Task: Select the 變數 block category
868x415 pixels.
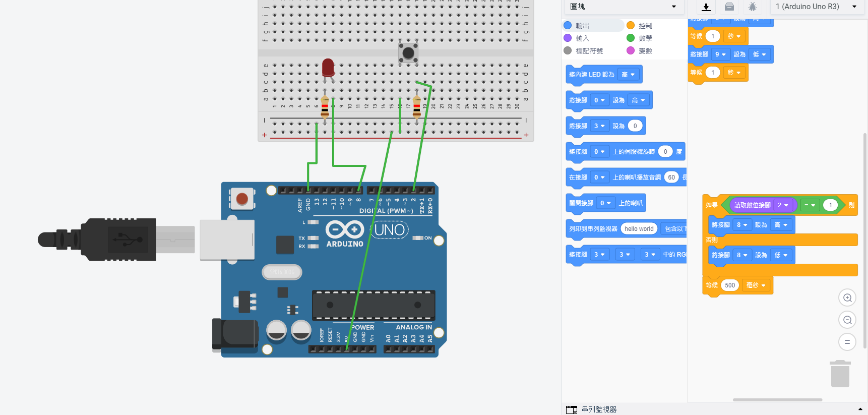Action: pos(645,51)
